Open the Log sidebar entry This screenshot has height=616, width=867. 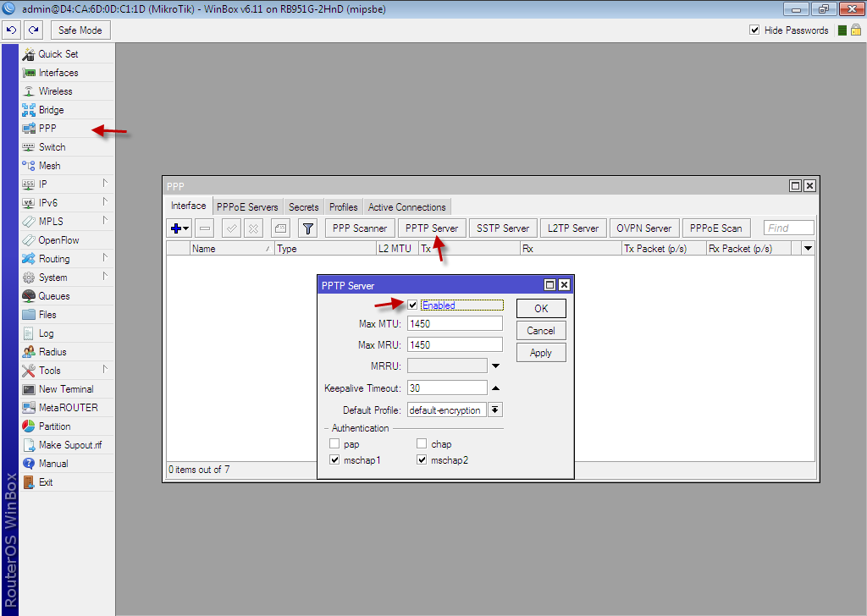(x=67, y=333)
